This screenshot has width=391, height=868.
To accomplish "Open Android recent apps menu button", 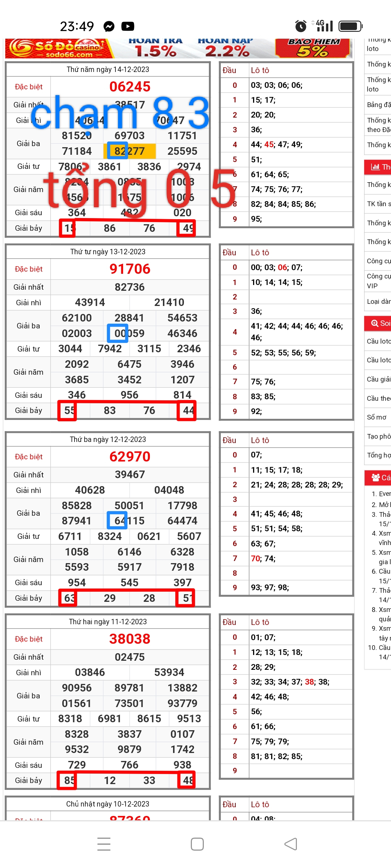I will 104,844.
